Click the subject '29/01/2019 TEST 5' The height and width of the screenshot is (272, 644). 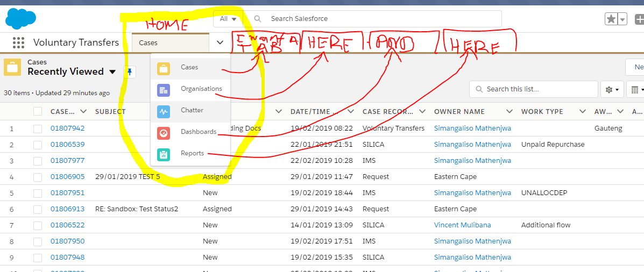pyautogui.click(x=128, y=177)
